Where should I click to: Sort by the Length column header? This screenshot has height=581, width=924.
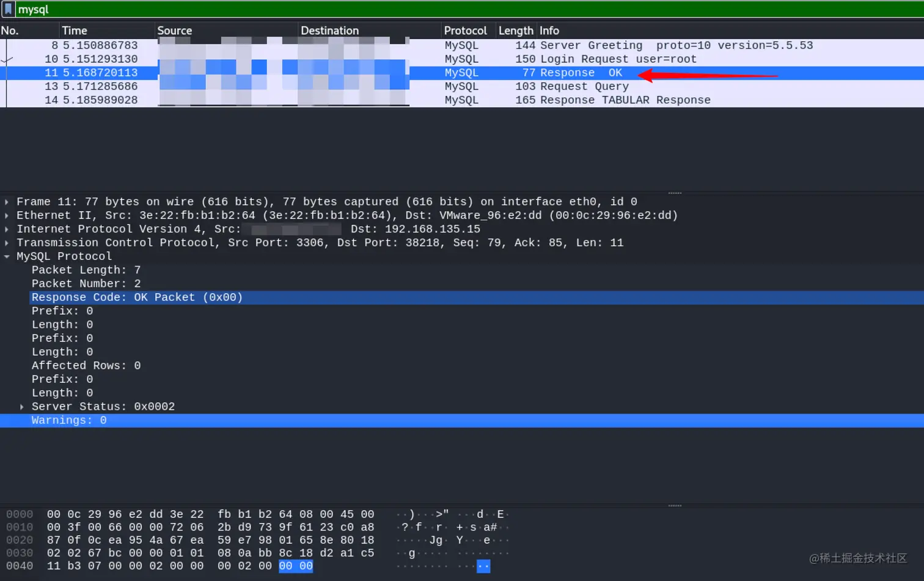[x=516, y=31]
